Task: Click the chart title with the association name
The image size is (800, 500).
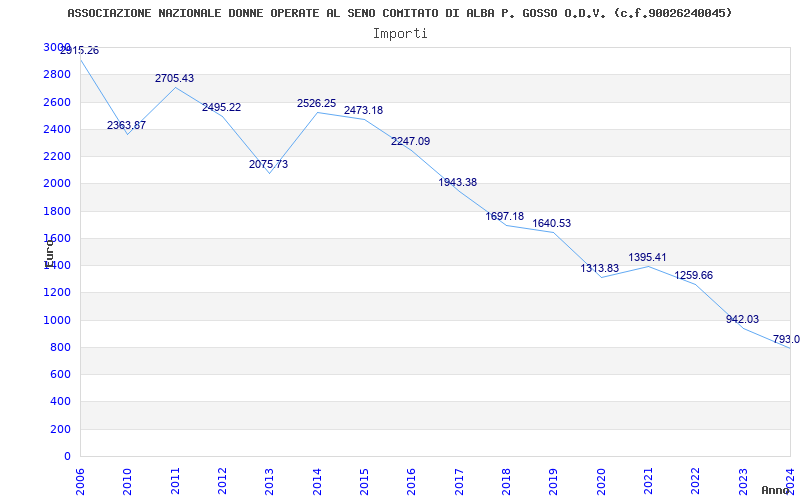Action: click(x=399, y=13)
